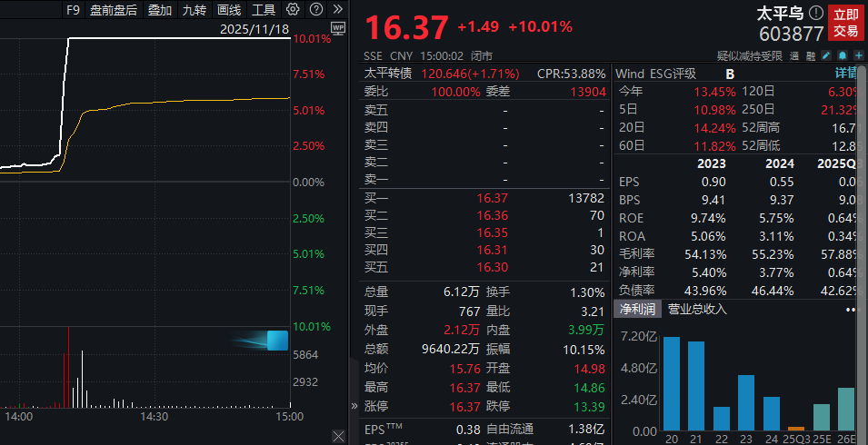Click the 疑似减持受限 tag
The width and height of the screenshot is (868, 445).
750,55
